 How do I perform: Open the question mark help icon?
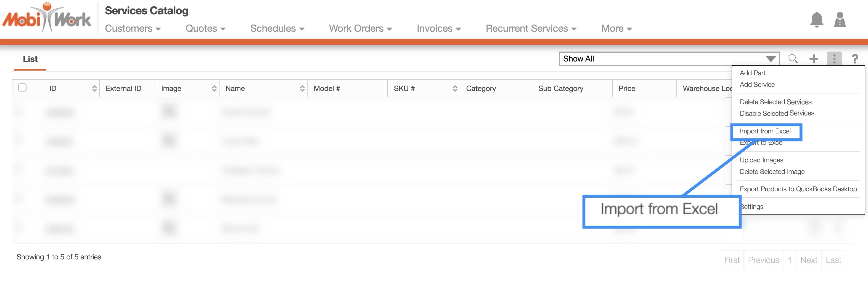(854, 59)
